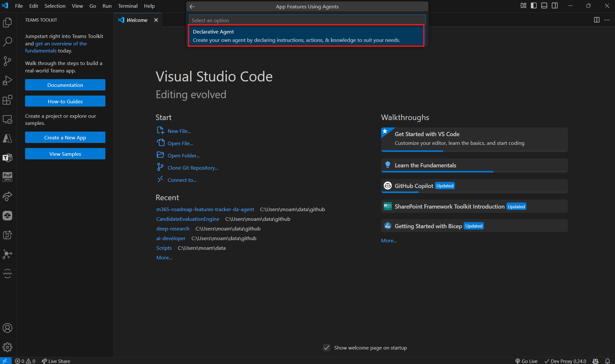This screenshot has width=615, height=364.
Task: Click Connect to... link
Action: point(182,180)
